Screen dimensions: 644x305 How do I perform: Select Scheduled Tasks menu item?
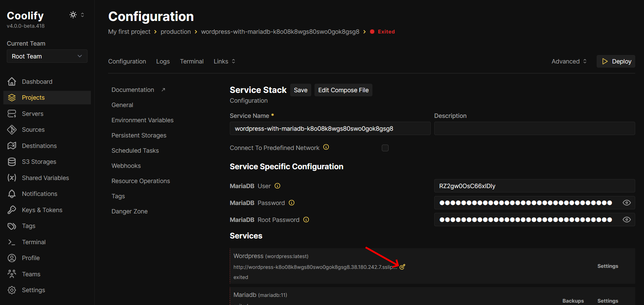click(135, 150)
